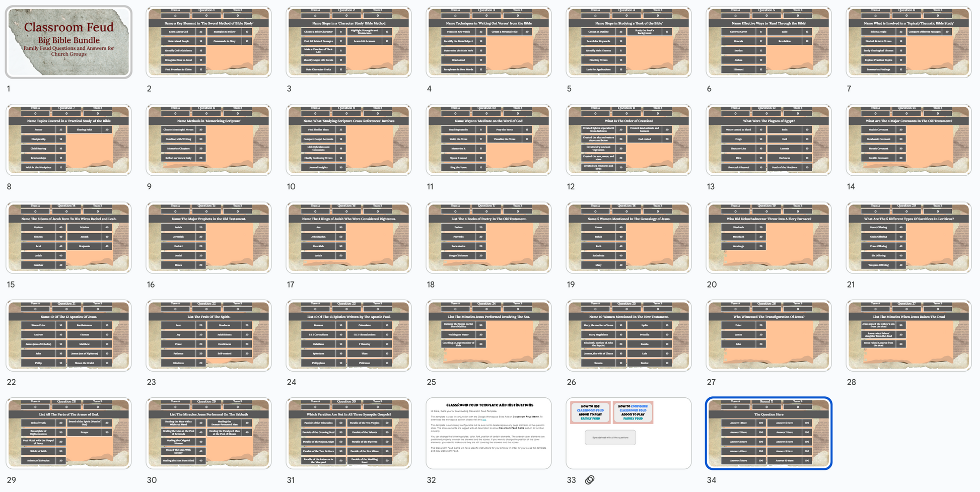Select the Classroom Feud title slide thumbnail
The height and width of the screenshot is (492, 980).
(x=69, y=42)
